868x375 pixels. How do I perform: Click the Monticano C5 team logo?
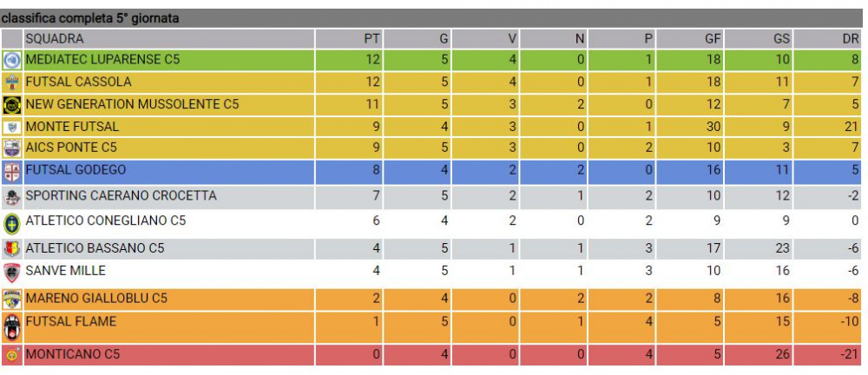pos(11,355)
